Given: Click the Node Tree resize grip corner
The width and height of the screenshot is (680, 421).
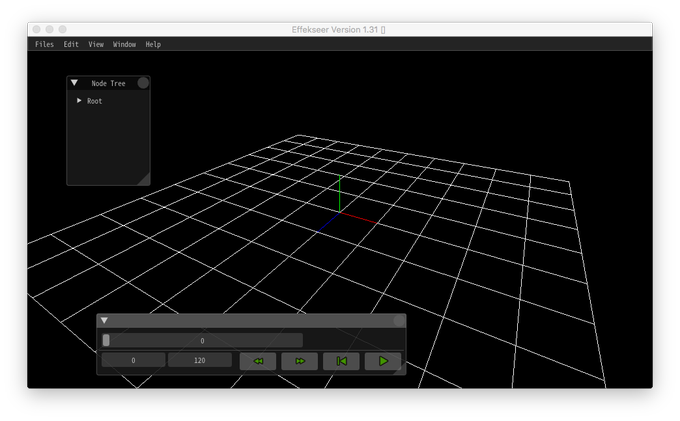Looking at the screenshot, I should [145, 180].
